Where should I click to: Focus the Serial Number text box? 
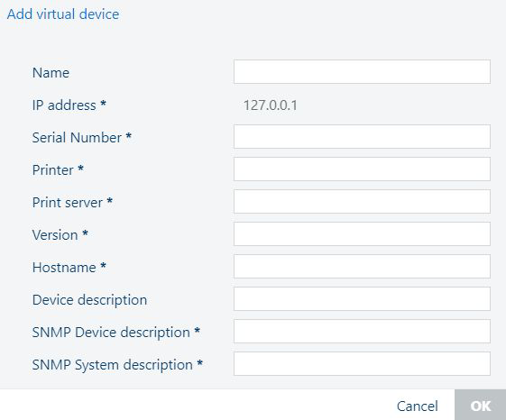tap(362, 136)
